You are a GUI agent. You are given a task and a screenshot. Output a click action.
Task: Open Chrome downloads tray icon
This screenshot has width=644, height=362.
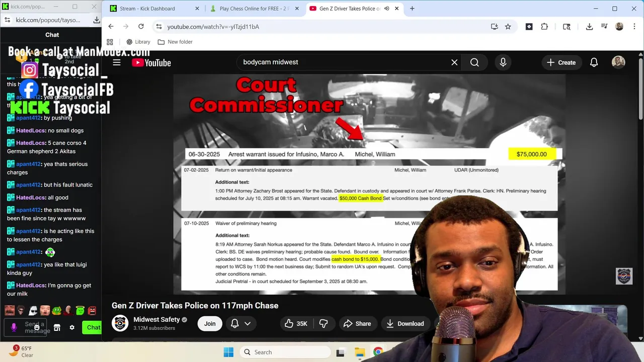tap(589, 27)
